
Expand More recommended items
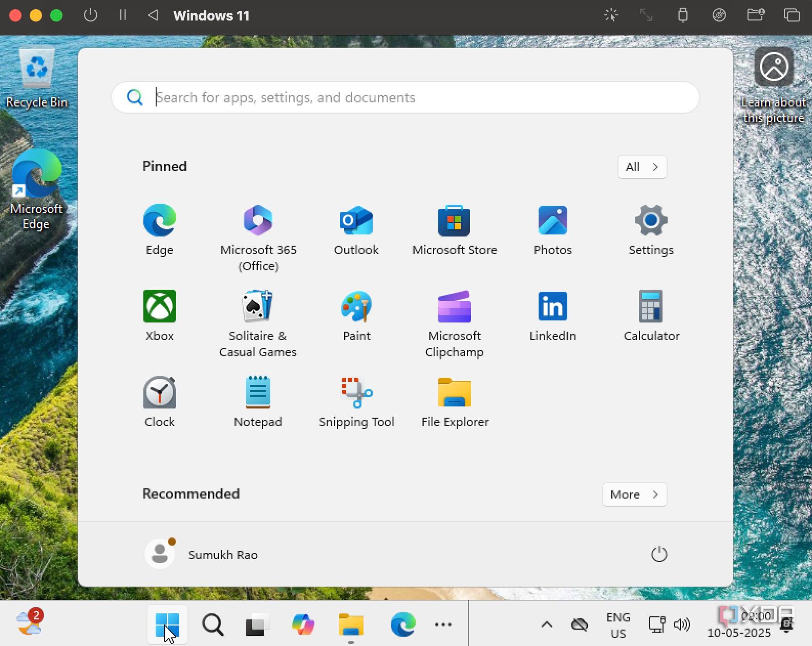[634, 494]
